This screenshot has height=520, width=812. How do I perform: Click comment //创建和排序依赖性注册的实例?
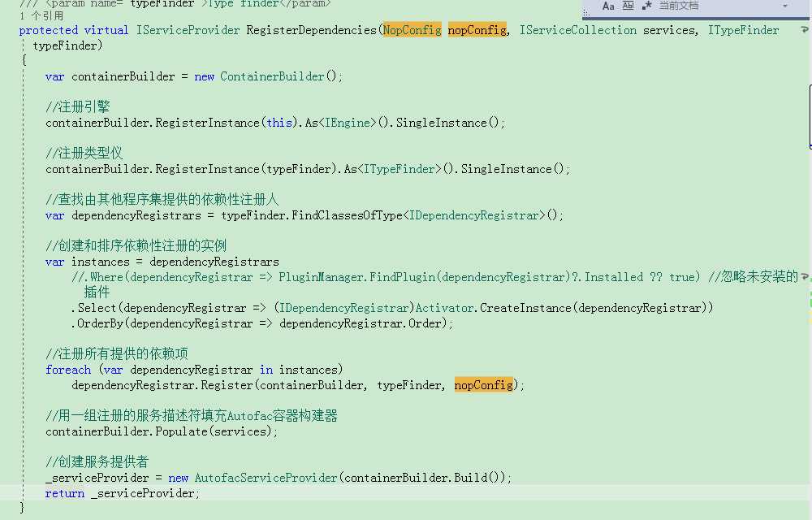tap(136, 245)
